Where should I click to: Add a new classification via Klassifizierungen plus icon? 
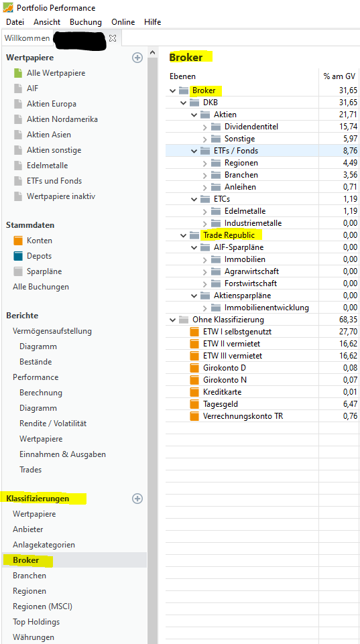click(137, 499)
